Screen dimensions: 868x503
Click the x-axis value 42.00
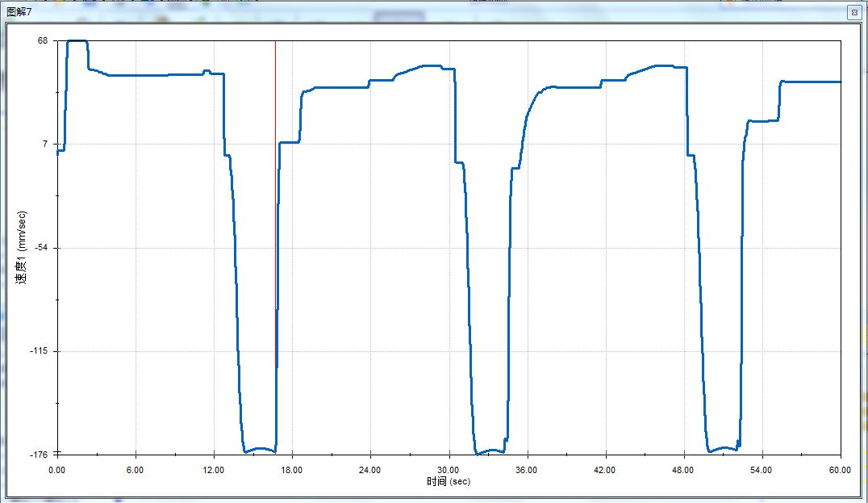[604, 470]
